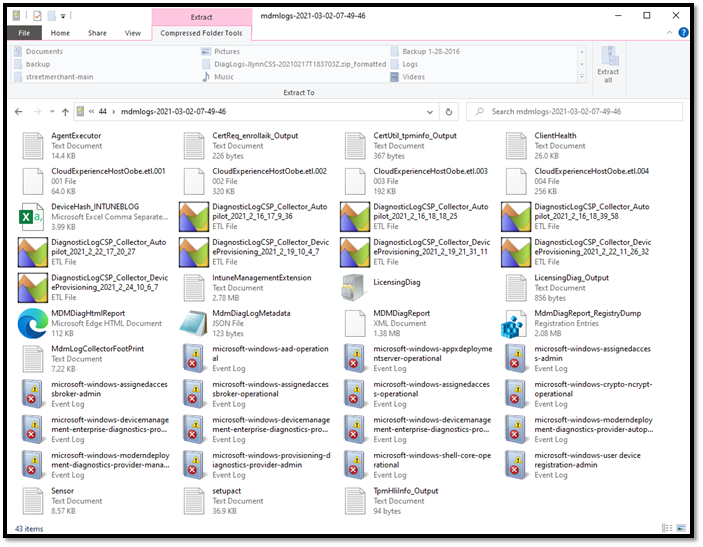Open the Compressed Folder Tools tab
703x547 pixels.
[201, 33]
